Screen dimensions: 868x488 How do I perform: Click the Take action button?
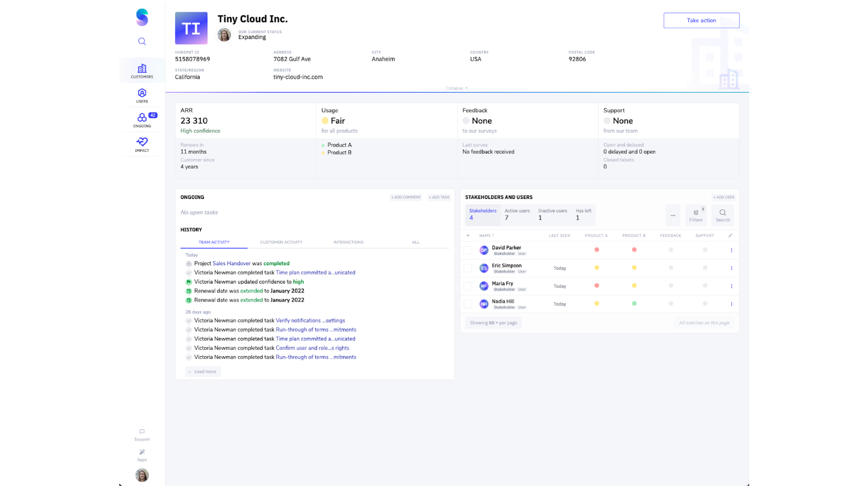click(701, 20)
